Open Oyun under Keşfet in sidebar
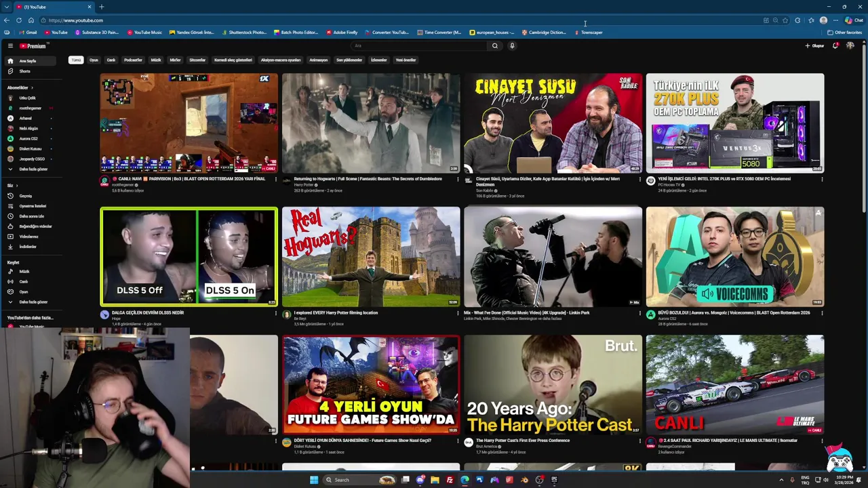The height and width of the screenshot is (488, 868). click(x=24, y=291)
